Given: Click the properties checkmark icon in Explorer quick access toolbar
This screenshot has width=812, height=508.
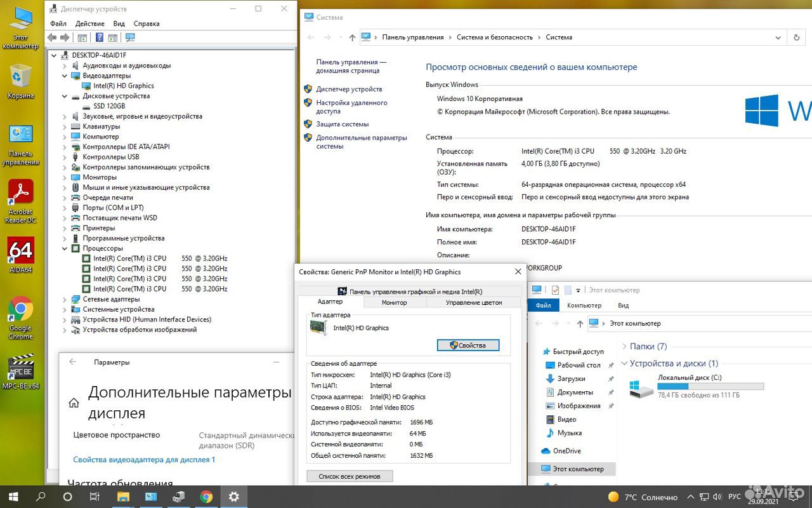Looking at the screenshot, I should [x=555, y=290].
